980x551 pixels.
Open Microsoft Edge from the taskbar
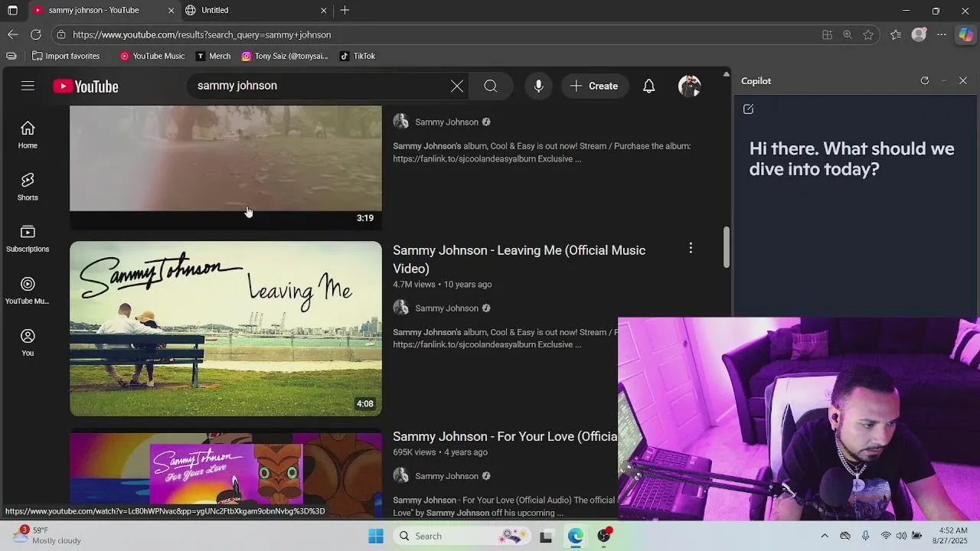[x=575, y=536]
